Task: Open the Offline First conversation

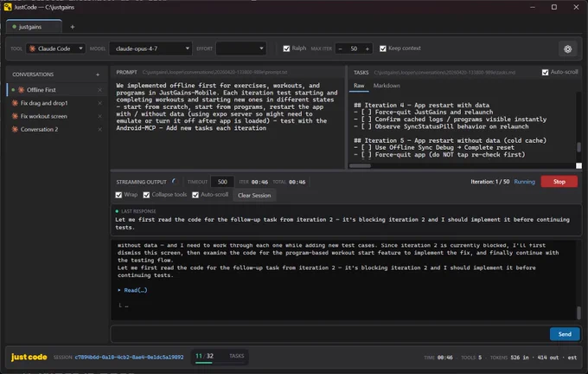Action: click(x=55, y=90)
